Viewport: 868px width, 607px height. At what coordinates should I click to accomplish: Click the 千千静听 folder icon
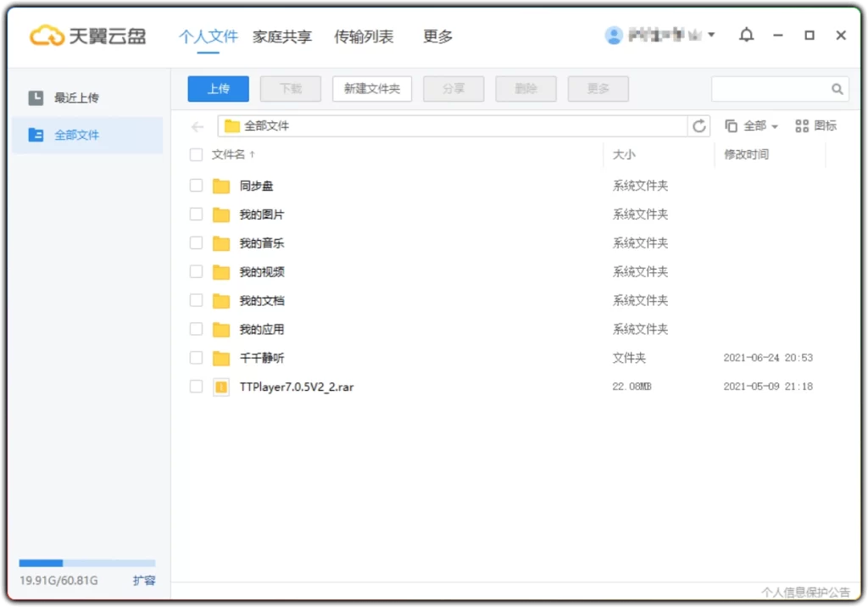click(221, 359)
